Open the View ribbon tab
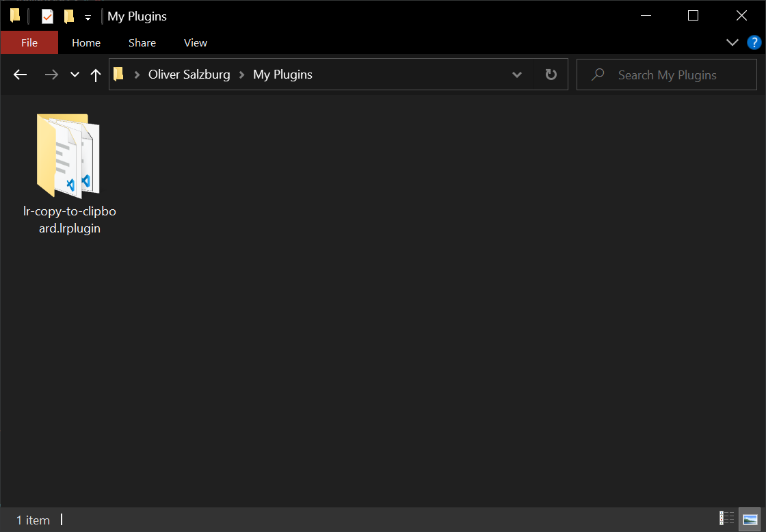This screenshot has height=532, width=766. coord(196,43)
